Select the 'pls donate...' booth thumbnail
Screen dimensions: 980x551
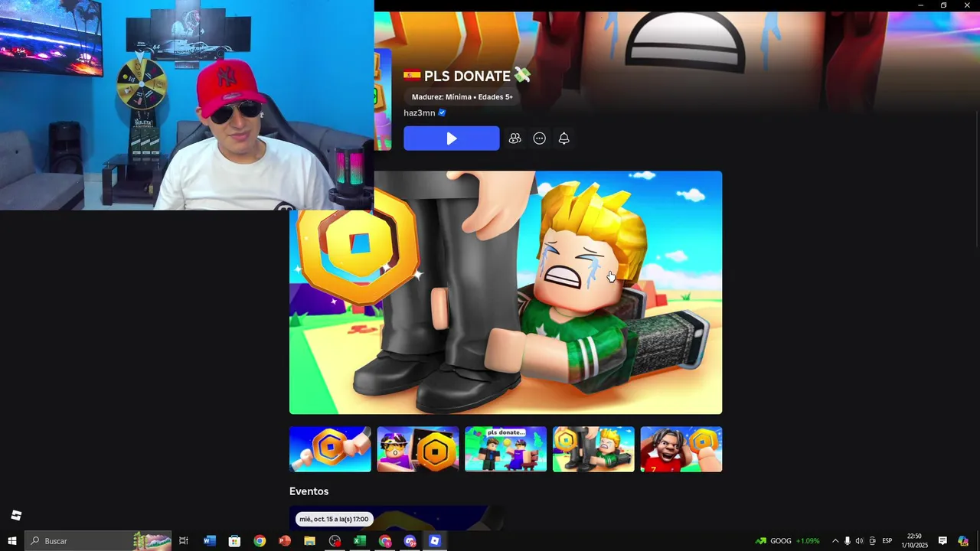506,449
